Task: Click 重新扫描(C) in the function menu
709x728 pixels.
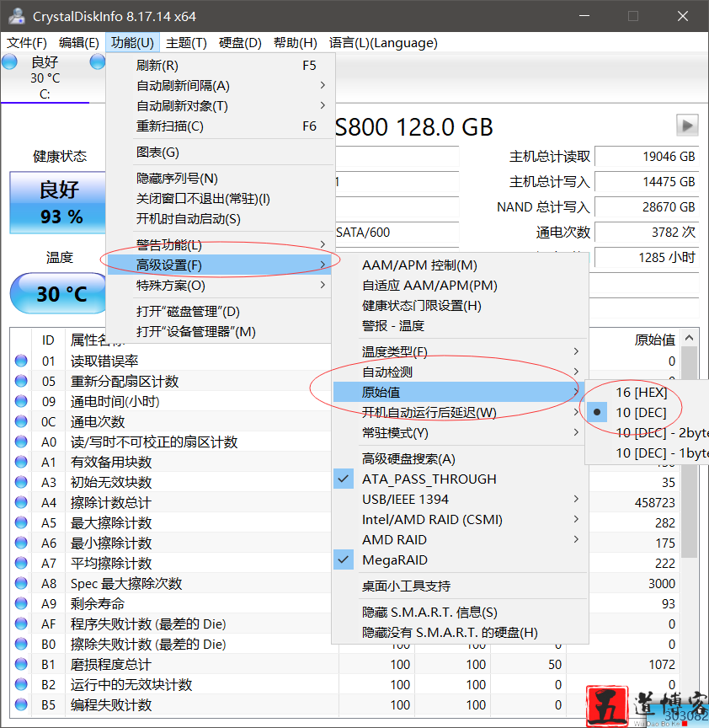Action: [x=220, y=126]
